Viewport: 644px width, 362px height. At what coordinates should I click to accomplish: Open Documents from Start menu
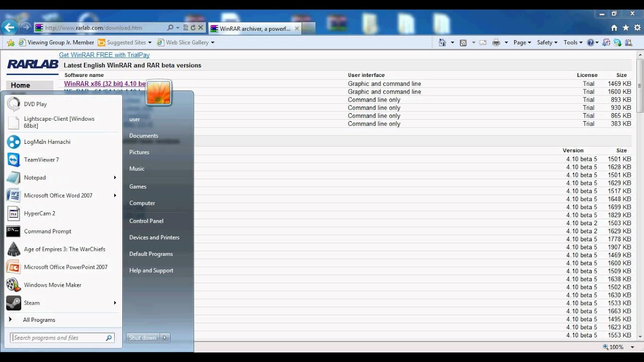point(143,136)
